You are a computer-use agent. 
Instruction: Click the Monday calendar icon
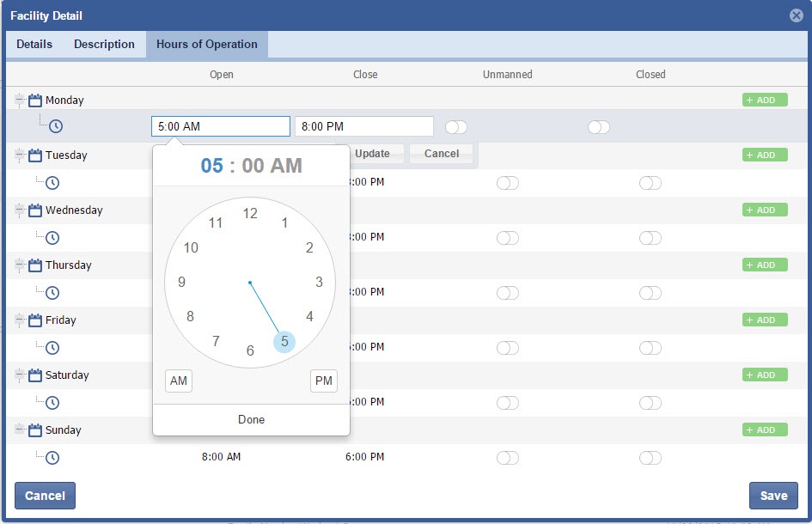pos(35,101)
